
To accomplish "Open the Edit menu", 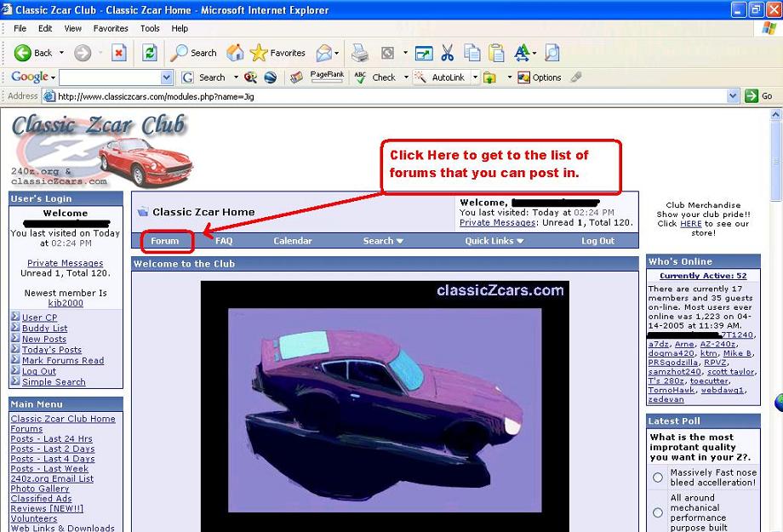I will coord(45,28).
